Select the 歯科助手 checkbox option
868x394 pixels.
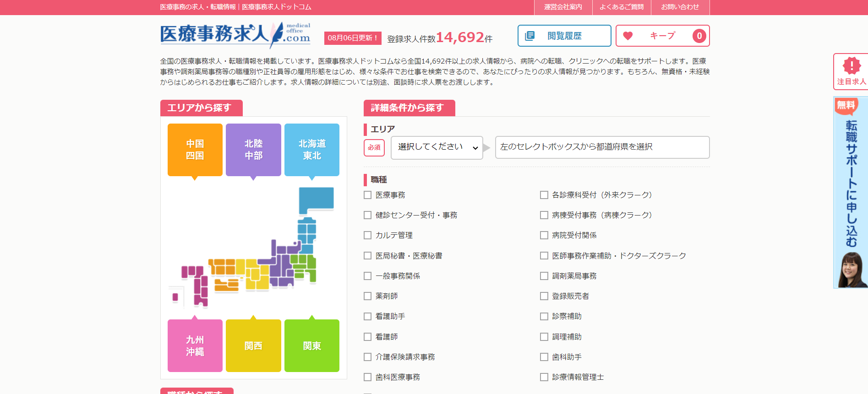point(544,357)
